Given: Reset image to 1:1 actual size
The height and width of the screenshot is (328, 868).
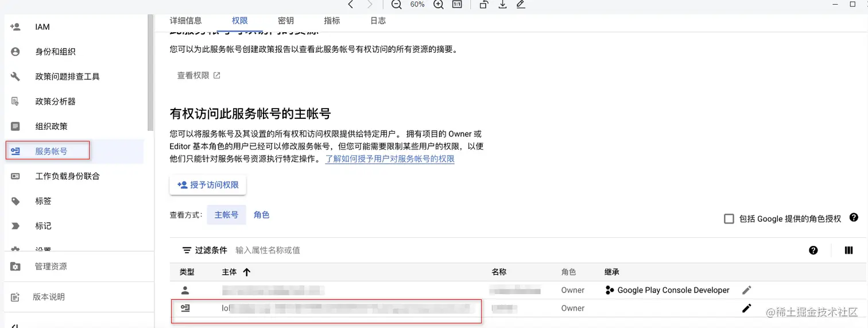Looking at the screenshot, I should pos(457,5).
